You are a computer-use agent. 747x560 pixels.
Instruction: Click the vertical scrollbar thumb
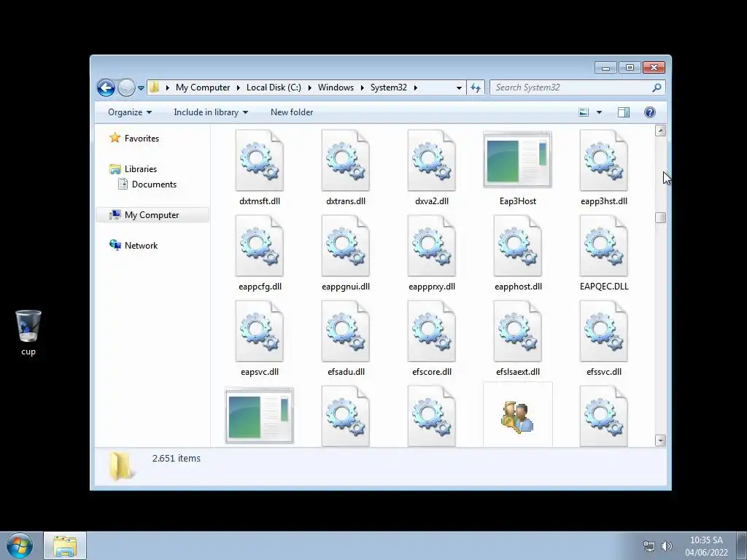coord(660,217)
